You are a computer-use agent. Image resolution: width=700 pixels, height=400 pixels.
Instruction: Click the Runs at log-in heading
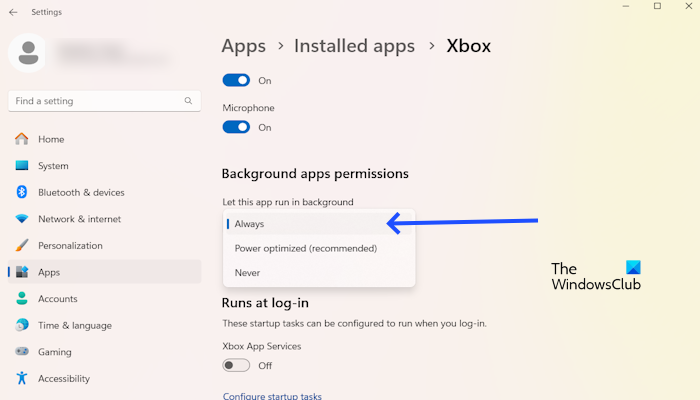(x=265, y=303)
